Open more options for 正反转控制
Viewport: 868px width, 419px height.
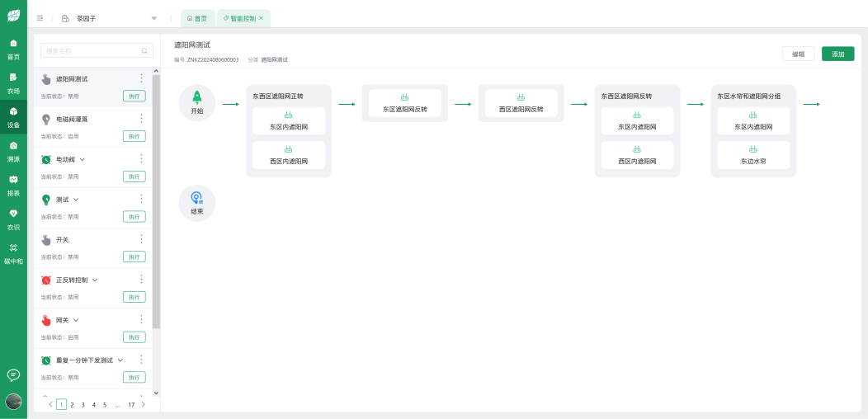tap(141, 279)
